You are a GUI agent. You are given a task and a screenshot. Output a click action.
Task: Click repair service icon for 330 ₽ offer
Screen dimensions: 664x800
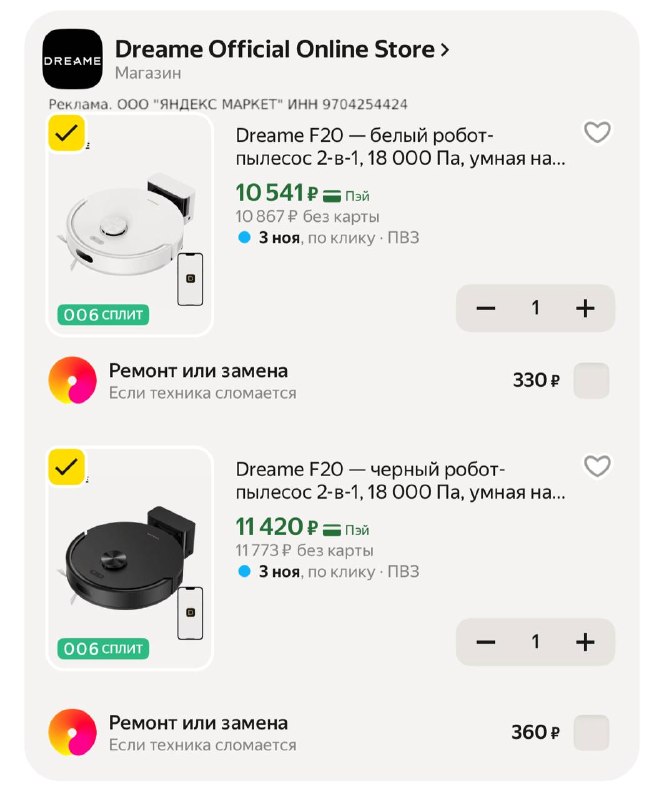72,380
